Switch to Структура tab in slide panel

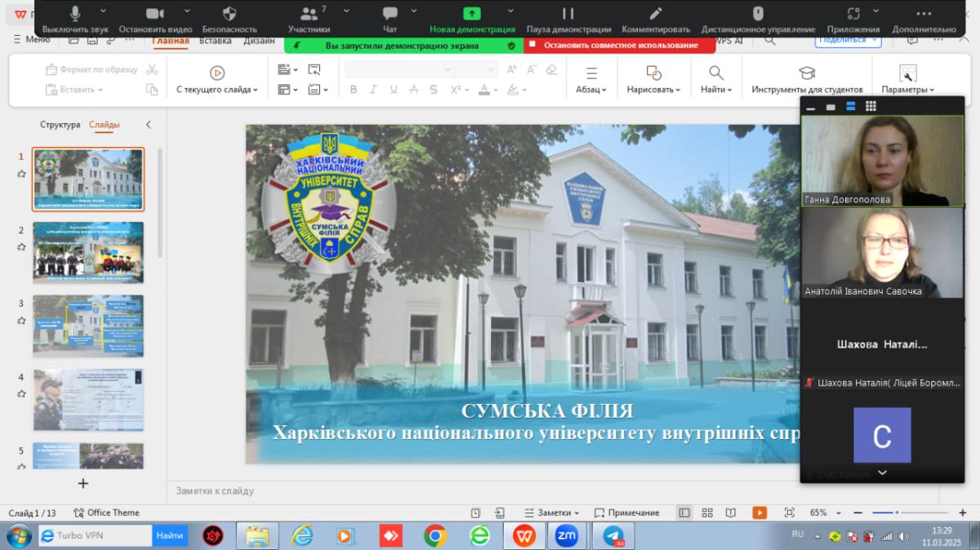coord(60,125)
